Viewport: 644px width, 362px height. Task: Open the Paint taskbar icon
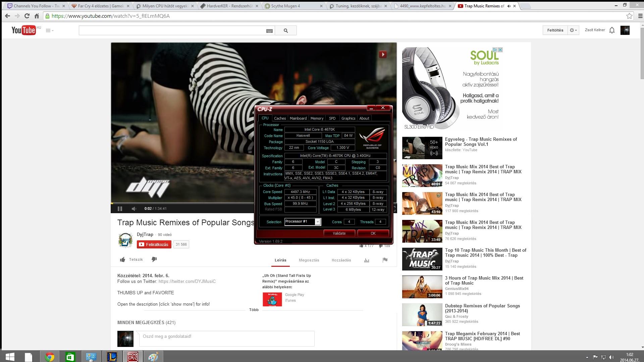[153, 356]
